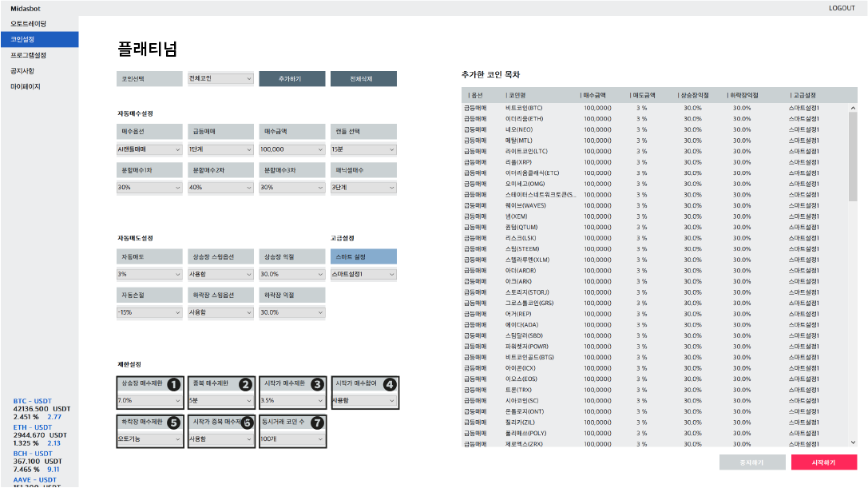Open the 캔들 선택 dropdown set to 15분
This screenshot has width=868, height=488.
tap(363, 149)
